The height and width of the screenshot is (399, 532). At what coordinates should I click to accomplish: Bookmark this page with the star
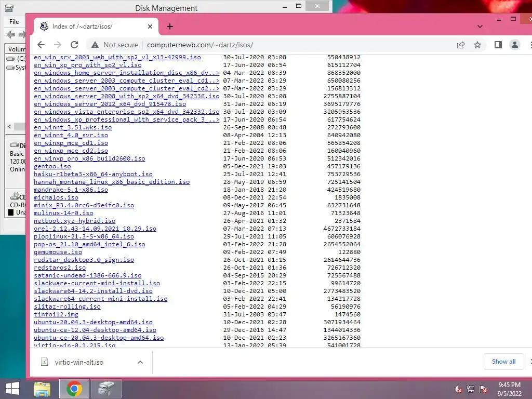coord(477,45)
